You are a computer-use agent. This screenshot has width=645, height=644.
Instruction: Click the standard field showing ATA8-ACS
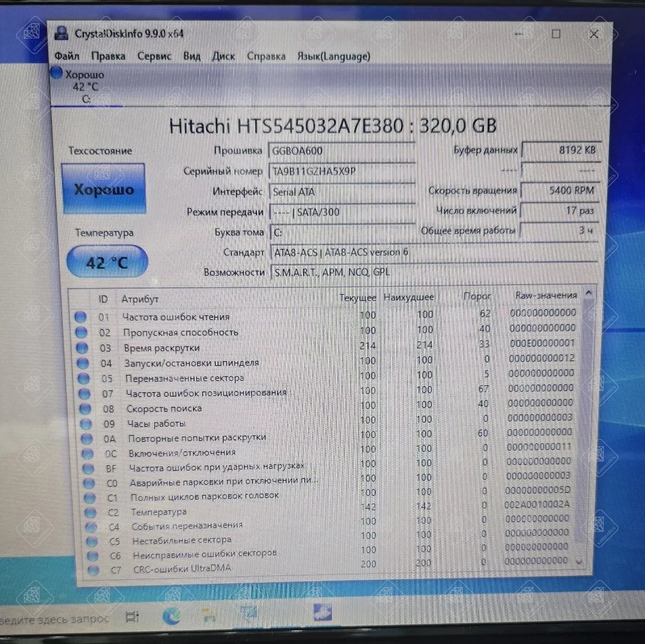[x=434, y=252]
